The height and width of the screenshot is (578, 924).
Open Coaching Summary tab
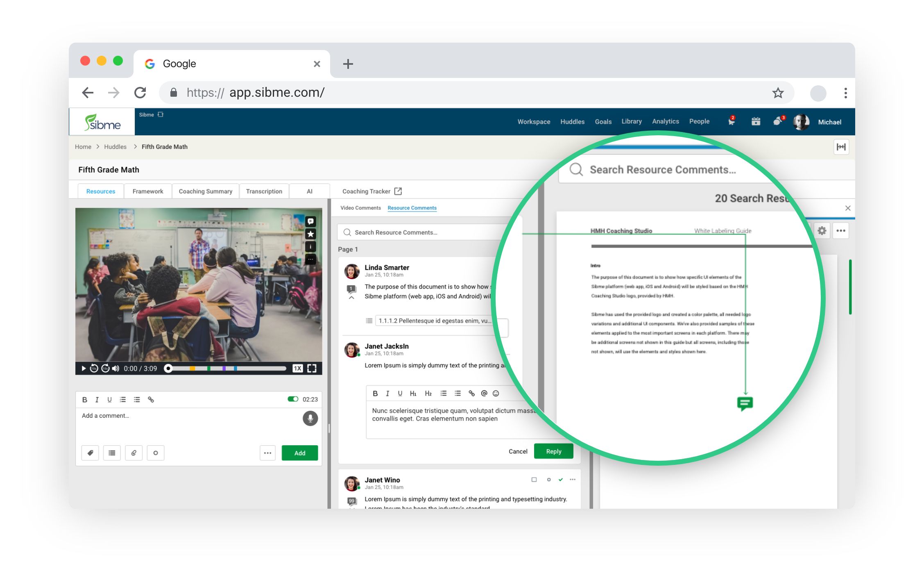coord(206,191)
